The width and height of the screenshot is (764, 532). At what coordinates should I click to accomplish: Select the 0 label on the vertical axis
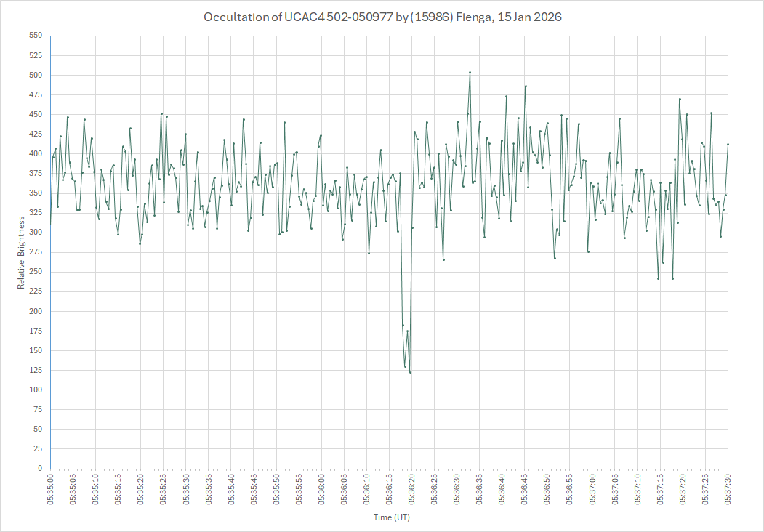39,469
